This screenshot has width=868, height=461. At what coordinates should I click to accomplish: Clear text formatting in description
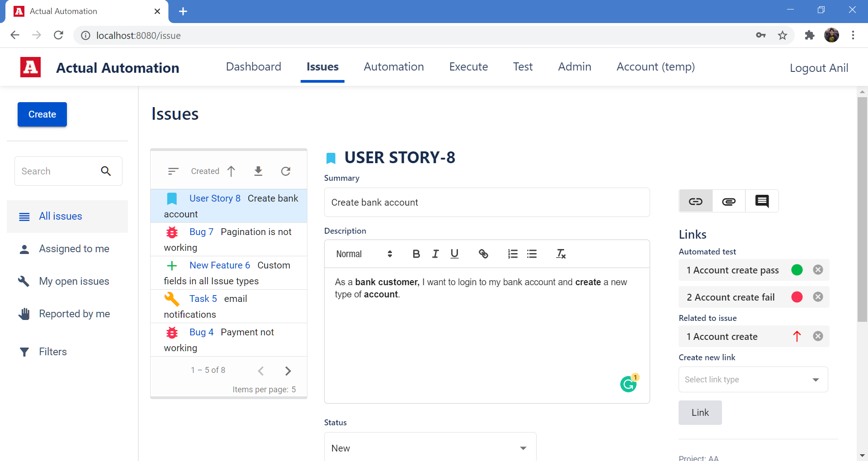561,254
